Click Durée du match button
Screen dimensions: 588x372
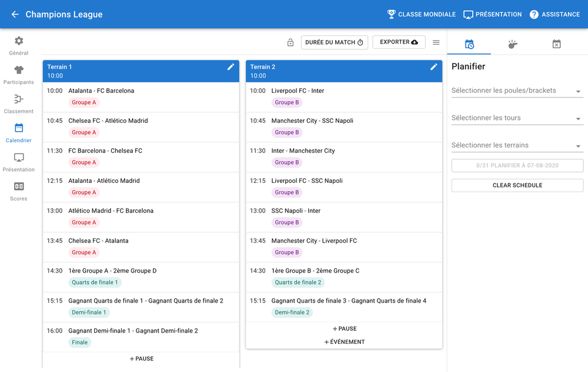pos(334,42)
